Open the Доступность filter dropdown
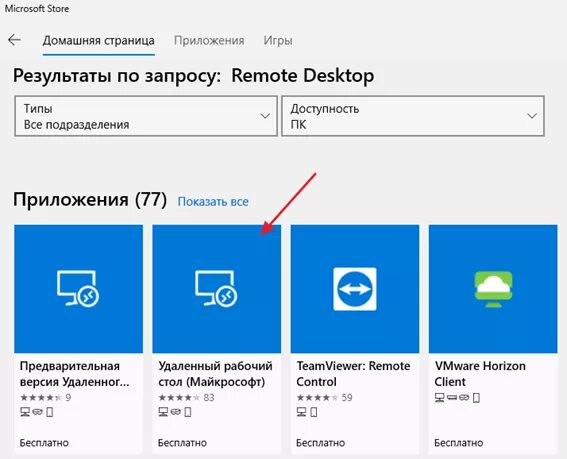This screenshot has width=567, height=459. pos(413,116)
